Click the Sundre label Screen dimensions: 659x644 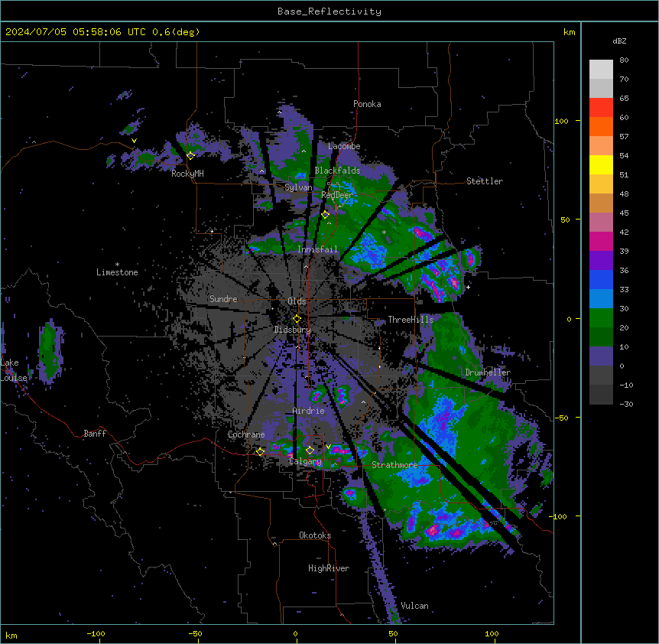click(223, 299)
